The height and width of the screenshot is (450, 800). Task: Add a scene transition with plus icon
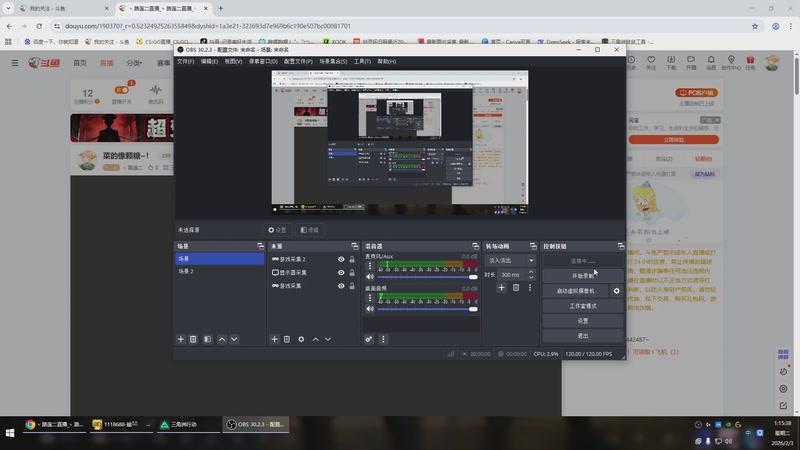(502, 288)
